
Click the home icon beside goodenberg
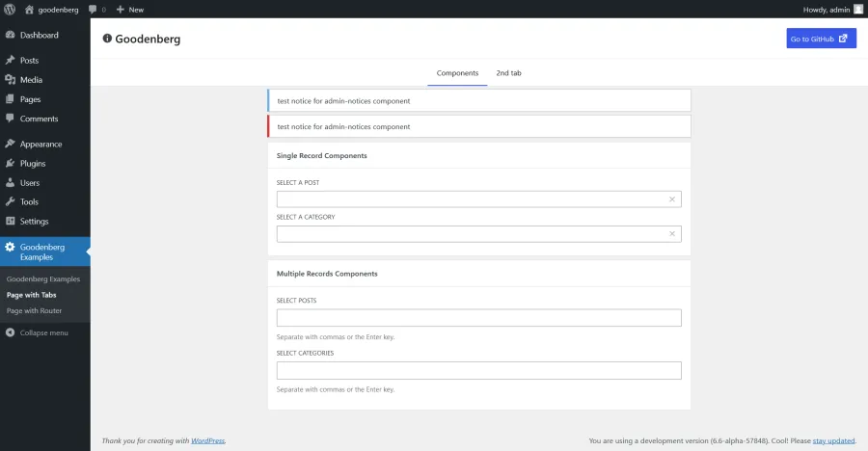[29, 10]
